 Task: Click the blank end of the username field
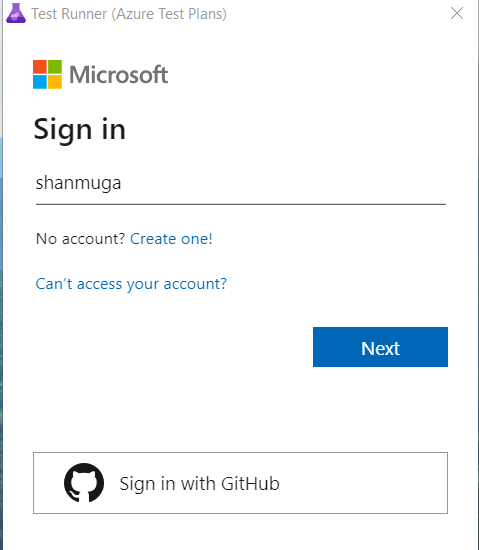284,183
